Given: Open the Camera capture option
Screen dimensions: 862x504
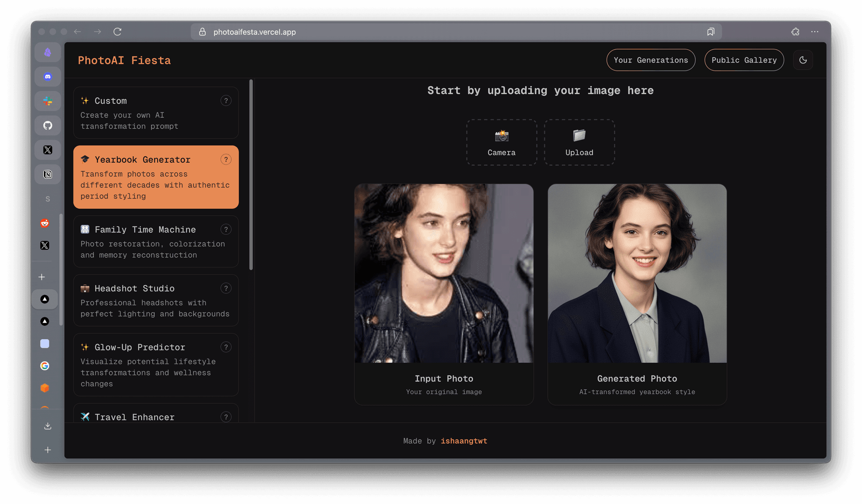Looking at the screenshot, I should (502, 142).
